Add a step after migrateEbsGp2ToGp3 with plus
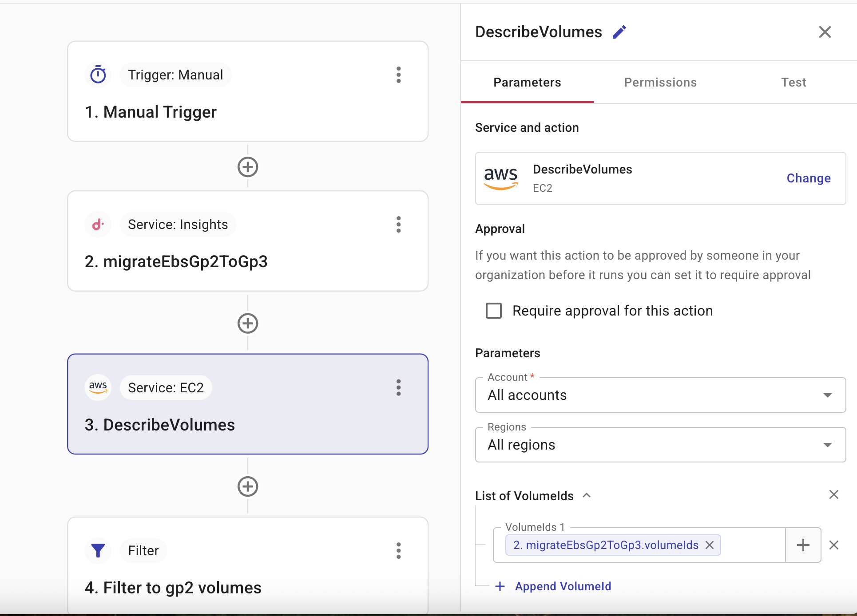Screen dimensions: 857x616 [x=248, y=324]
